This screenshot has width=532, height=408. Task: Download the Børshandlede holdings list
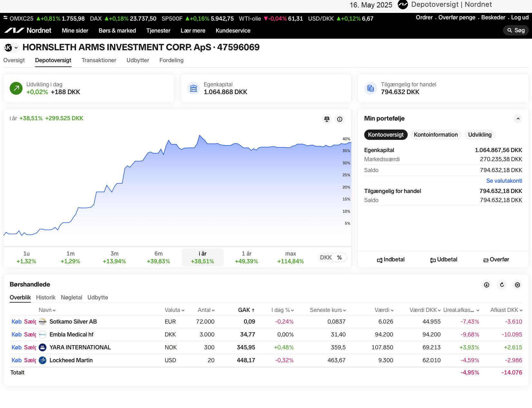click(x=487, y=285)
